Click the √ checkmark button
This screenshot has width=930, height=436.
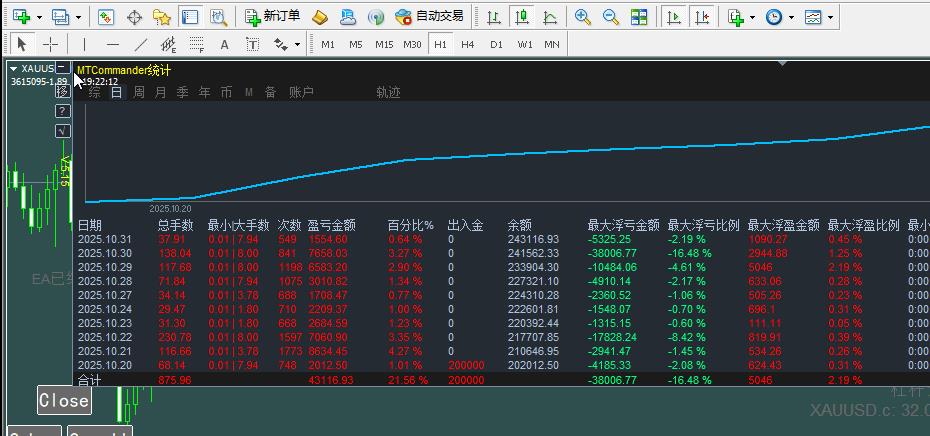coord(62,131)
